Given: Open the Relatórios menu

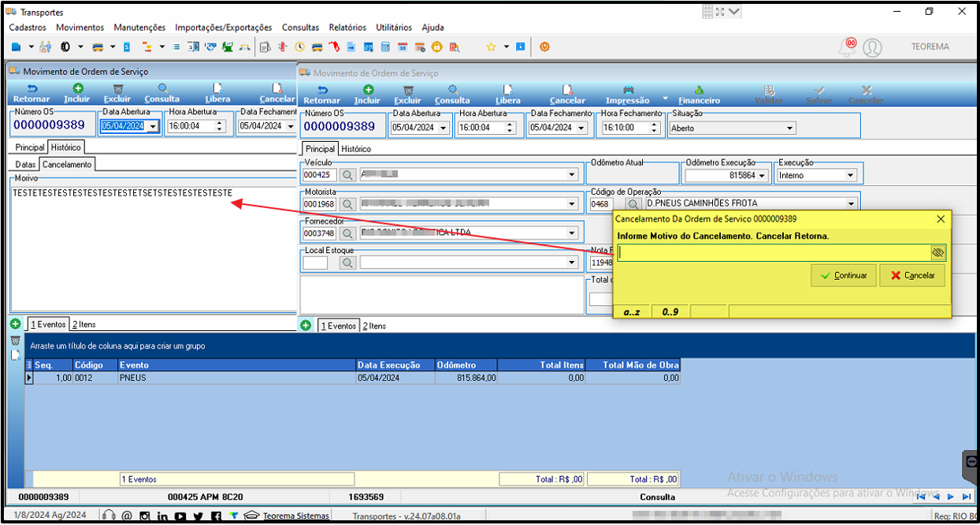Looking at the screenshot, I should 347,28.
